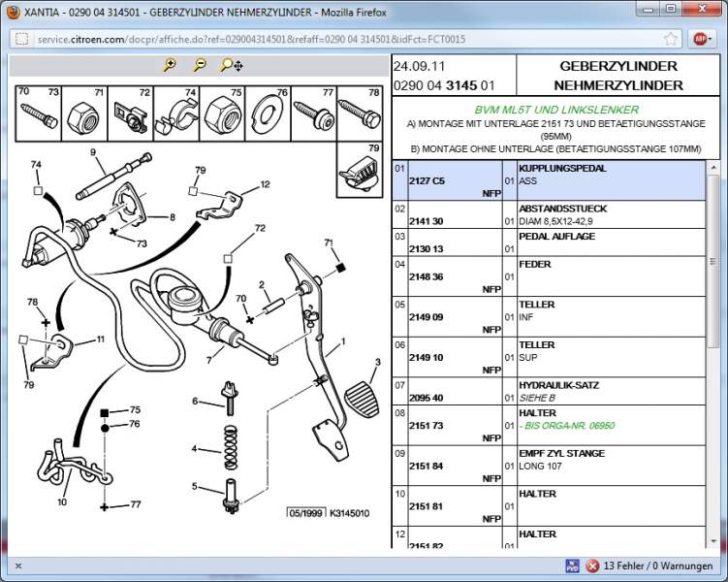Select thumbnail of clip part 72

pos(131,113)
